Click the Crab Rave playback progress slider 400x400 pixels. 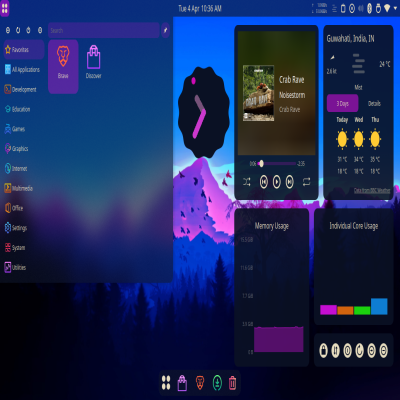point(277,163)
